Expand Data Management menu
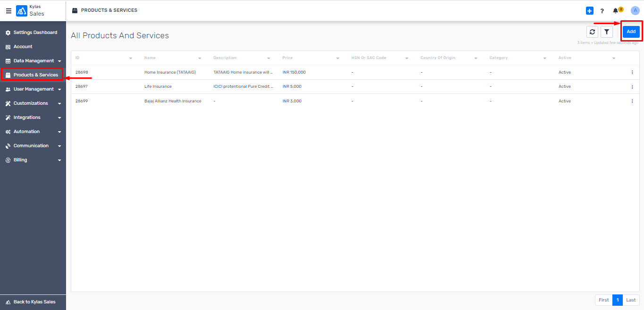644x310 pixels. click(33, 61)
